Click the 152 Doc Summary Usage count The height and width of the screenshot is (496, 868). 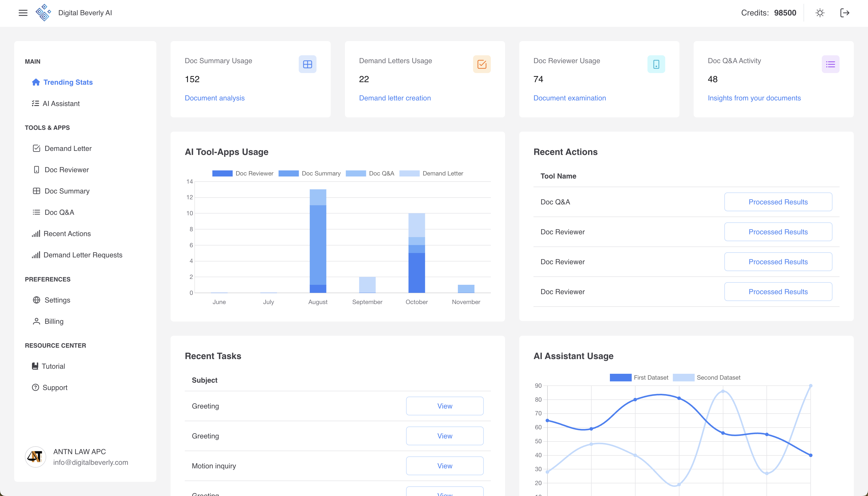(192, 79)
